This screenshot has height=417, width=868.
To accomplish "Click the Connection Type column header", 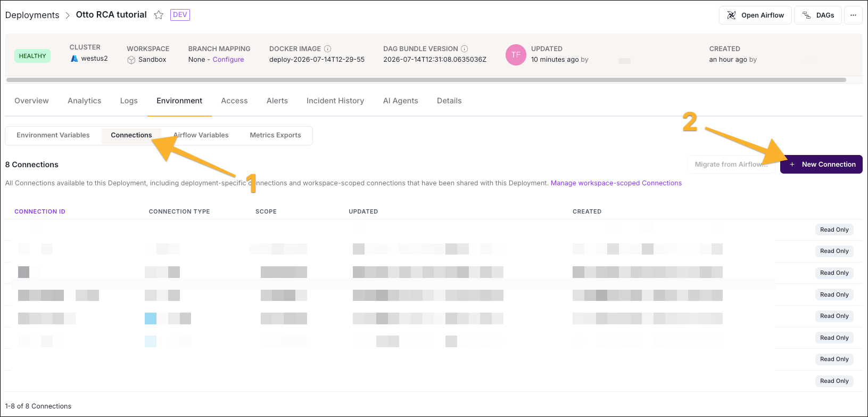I will (179, 211).
